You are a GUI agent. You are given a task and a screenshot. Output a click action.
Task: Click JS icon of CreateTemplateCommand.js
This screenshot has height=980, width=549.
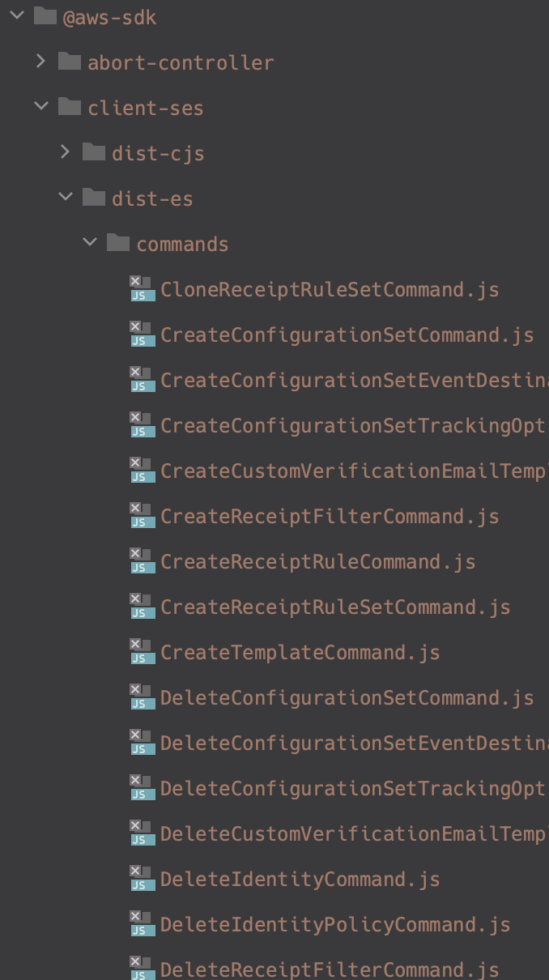point(142,652)
